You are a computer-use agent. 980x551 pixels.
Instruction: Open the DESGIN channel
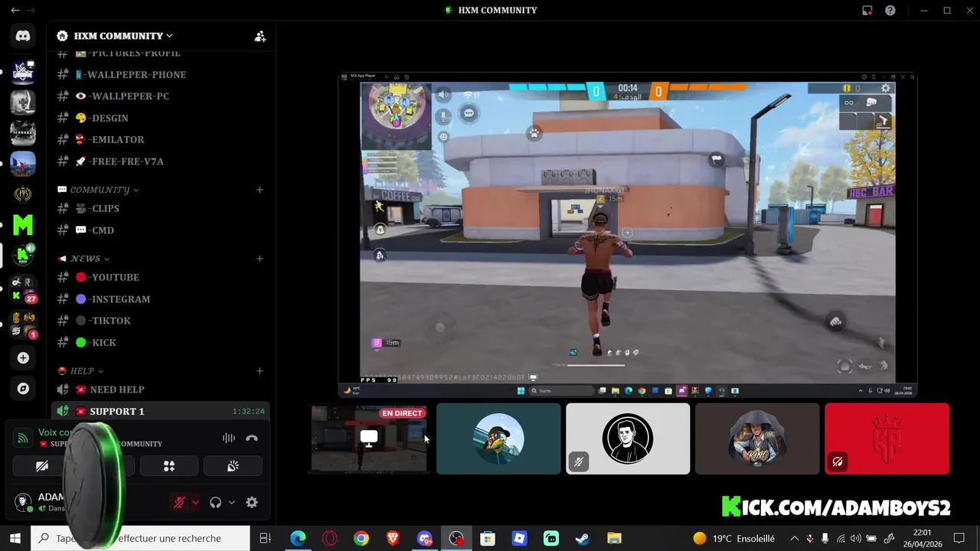(160, 118)
